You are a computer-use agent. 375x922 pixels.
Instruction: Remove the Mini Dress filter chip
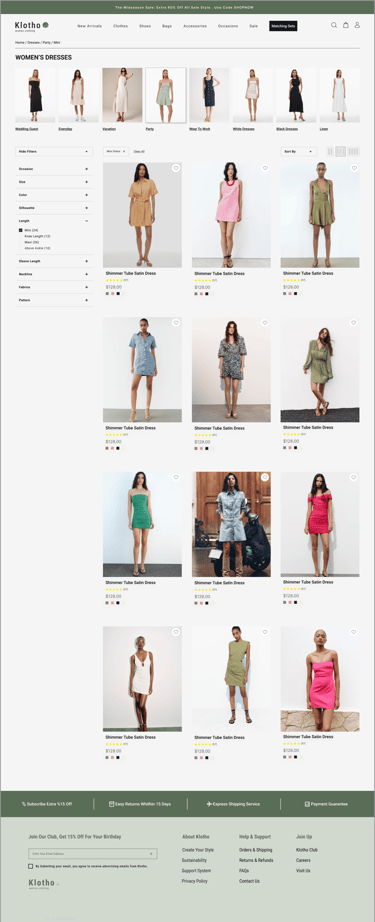click(x=124, y=151)
